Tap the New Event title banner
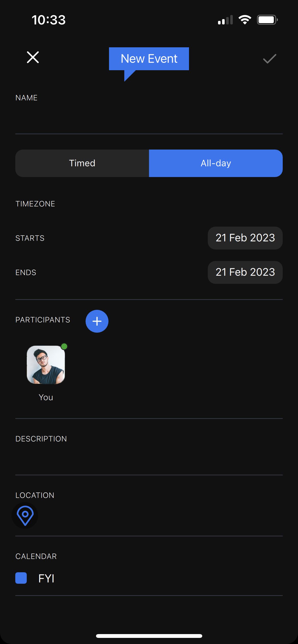 (149, 59)
